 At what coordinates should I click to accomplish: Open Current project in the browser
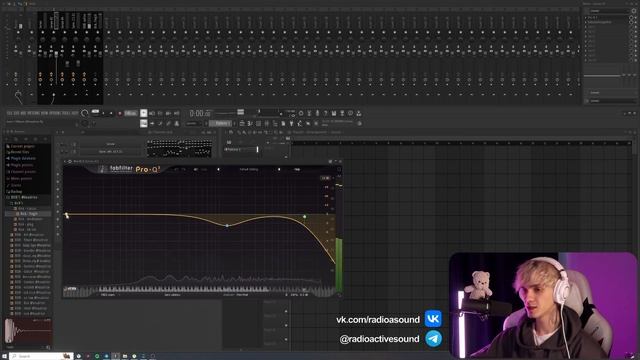[x=23, y=146]
